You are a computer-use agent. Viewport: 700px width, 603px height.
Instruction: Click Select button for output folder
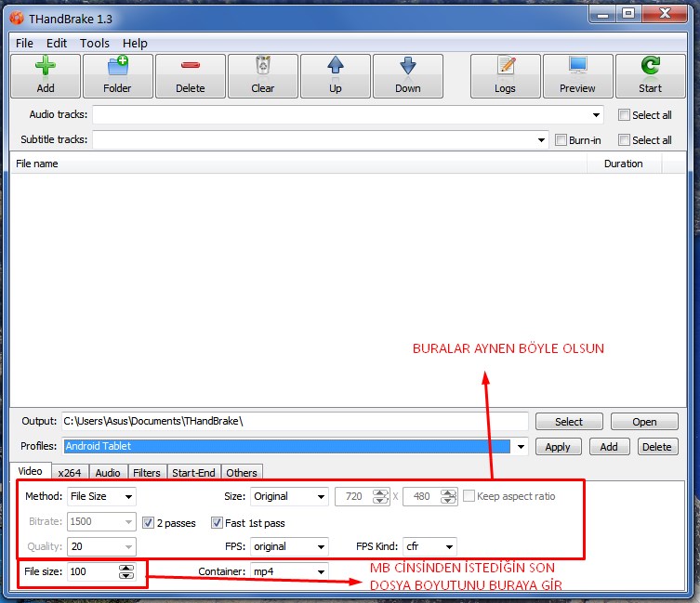pyautogui.click(x=569, y=422)
